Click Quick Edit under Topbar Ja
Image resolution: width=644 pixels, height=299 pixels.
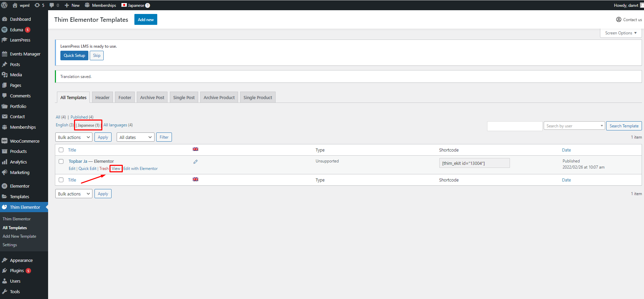(87, 169)
